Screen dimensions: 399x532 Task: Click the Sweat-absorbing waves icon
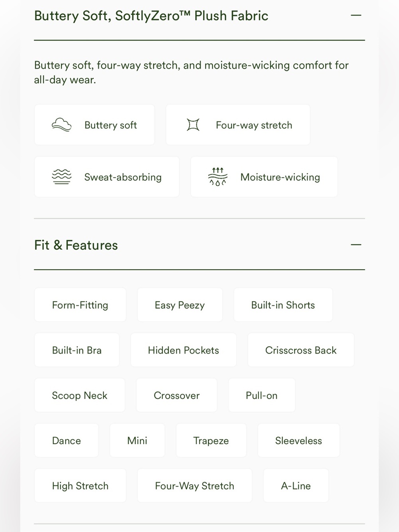pyautogui.click(x=61, y=177)
